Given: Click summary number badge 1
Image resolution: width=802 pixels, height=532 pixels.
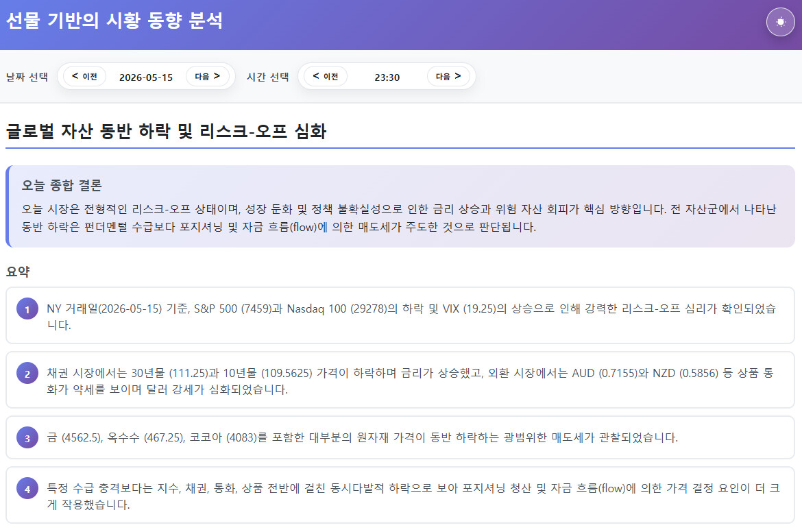Looking at the screenshot, I should pos(27,309).
